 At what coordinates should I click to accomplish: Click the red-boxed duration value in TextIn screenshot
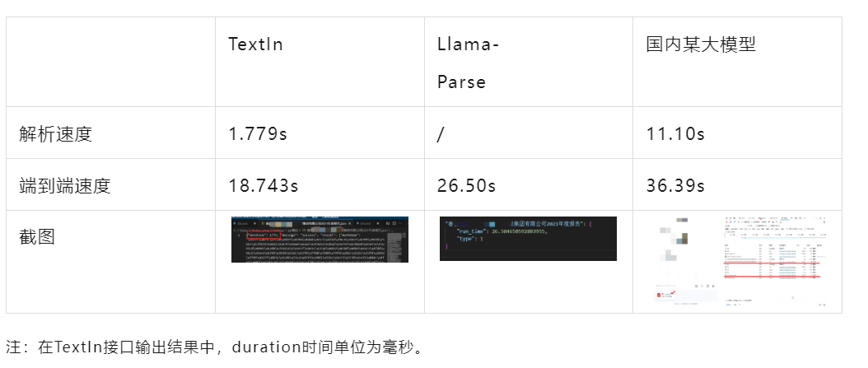coord(264,235)
